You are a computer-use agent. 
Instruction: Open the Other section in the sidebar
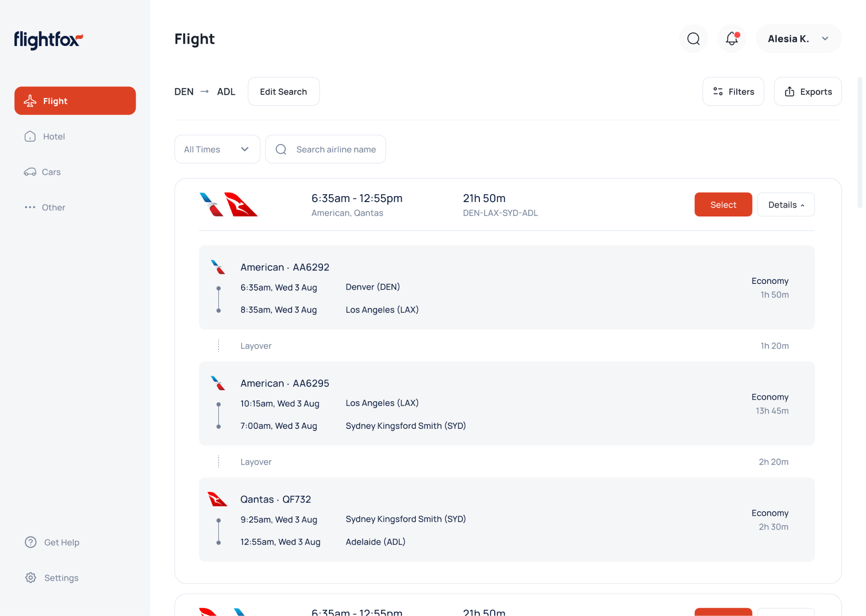point(30,207)
